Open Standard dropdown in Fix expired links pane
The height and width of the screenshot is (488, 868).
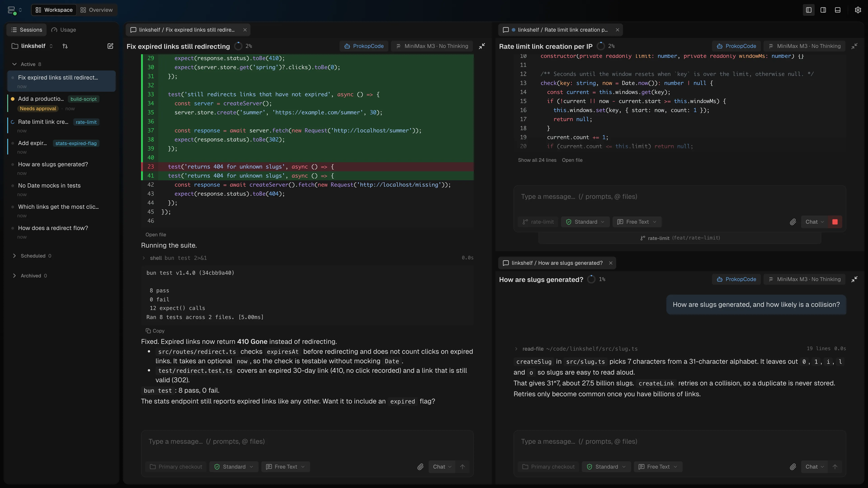click(234, 467)
